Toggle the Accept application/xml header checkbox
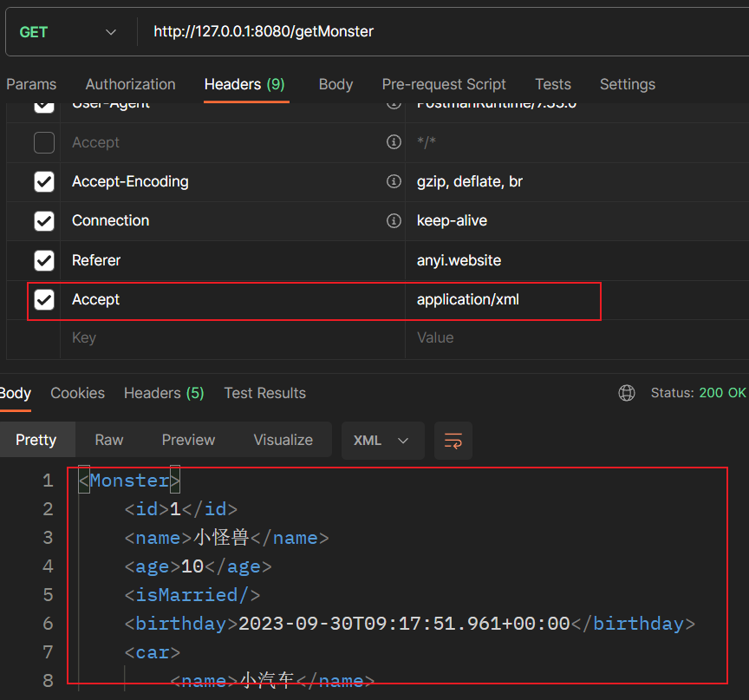749x700 pixels. pyautogui.click(x=44, y=300)
